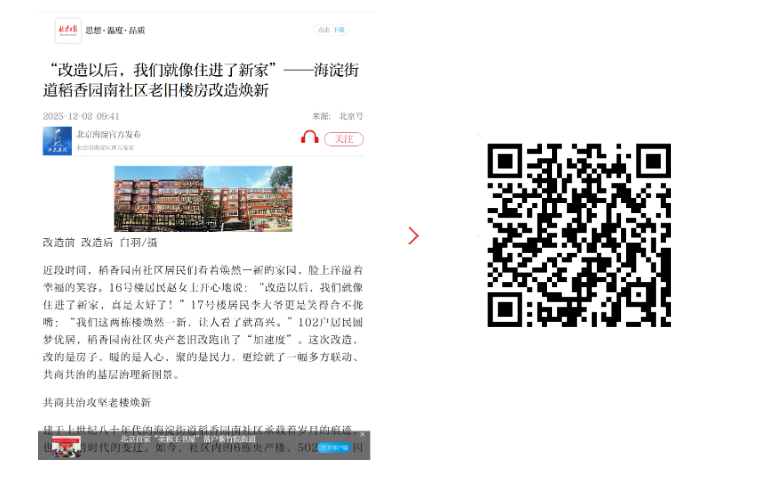Play article audio with the red headphone icon

(309, 138)
